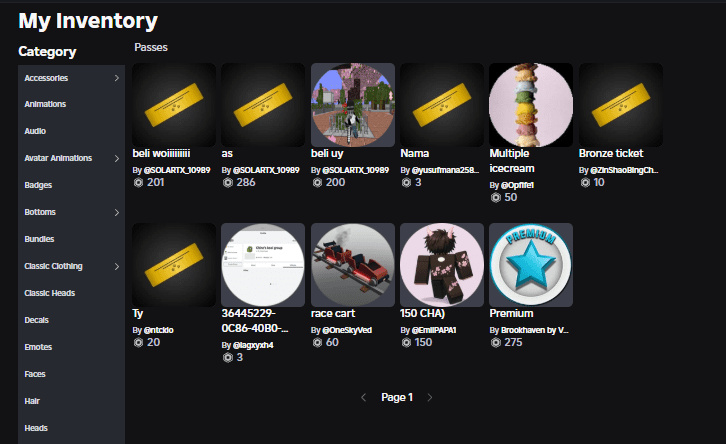Click the 150 CHA) avatar thumbnail
Image resolution: width=726 pixels, height=444 pixels.
pos(442,265)
